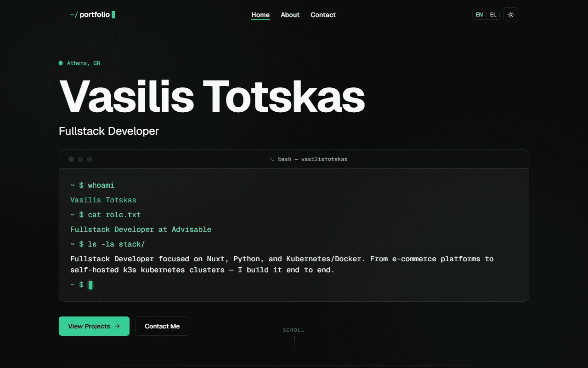Image resolution: width=588 pixels, height=368 pixels.
Task: Click the red close dot on the terminal window
Action: coord(71,159)
